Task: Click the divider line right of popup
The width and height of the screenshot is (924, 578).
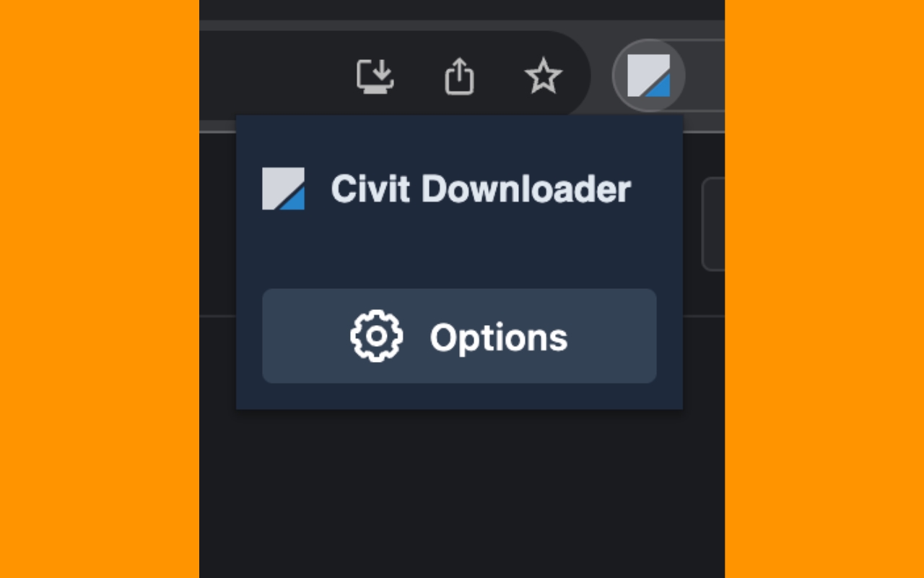Action: coord(704,316)
